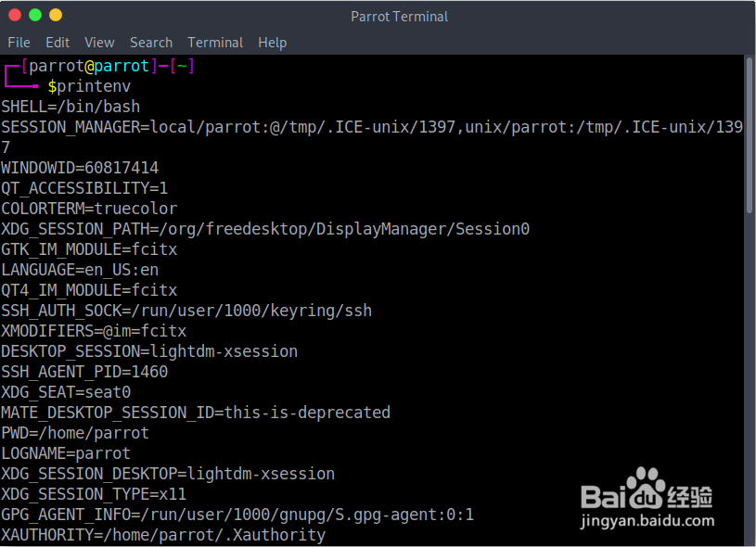This screenshot has width=756, height=547.
Task: Click the green window control button
Action: (35, 15)
